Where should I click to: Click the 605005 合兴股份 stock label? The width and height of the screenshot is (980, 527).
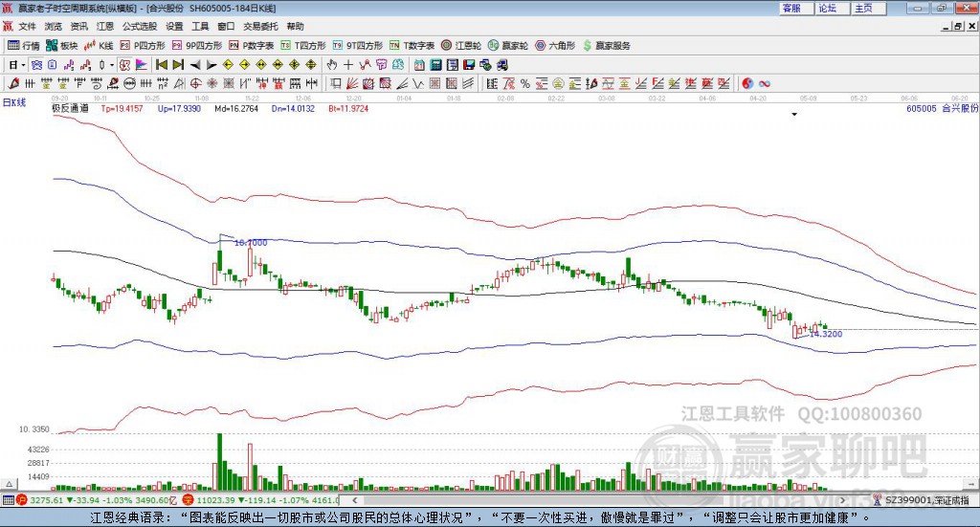click(x=943, y=108)
